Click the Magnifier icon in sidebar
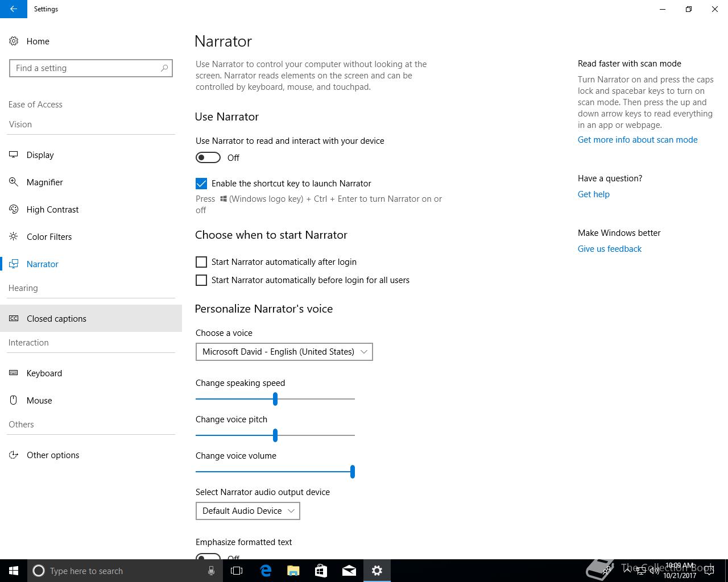Viewport: 728px width, 582px height. point(14,182)
